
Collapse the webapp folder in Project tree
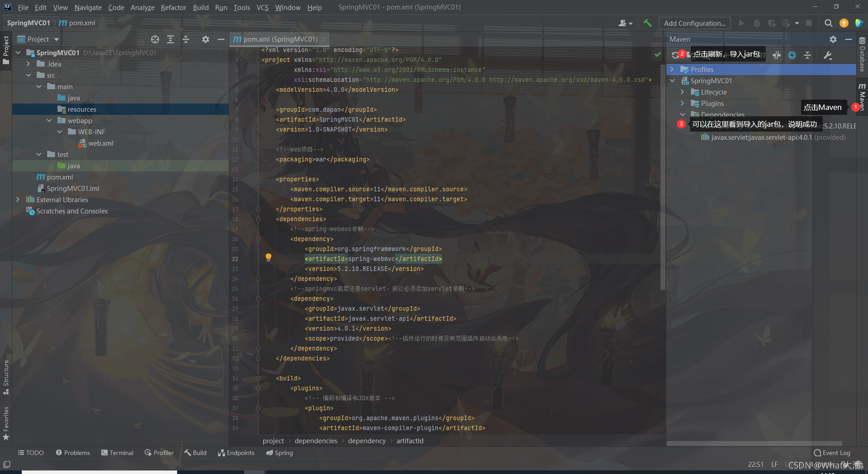[49, 120]
